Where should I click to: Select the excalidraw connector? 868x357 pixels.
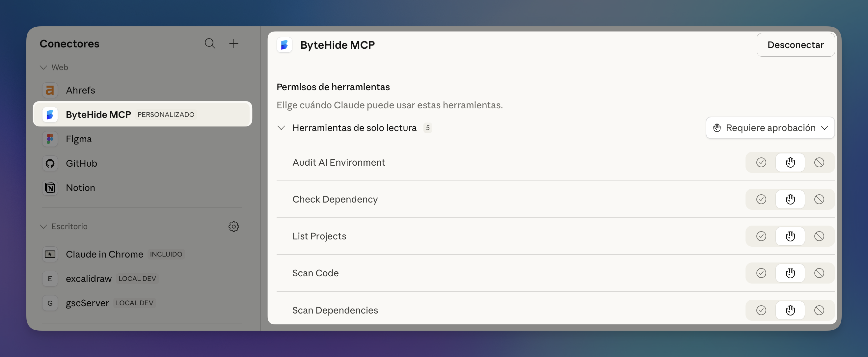(89, 279)
